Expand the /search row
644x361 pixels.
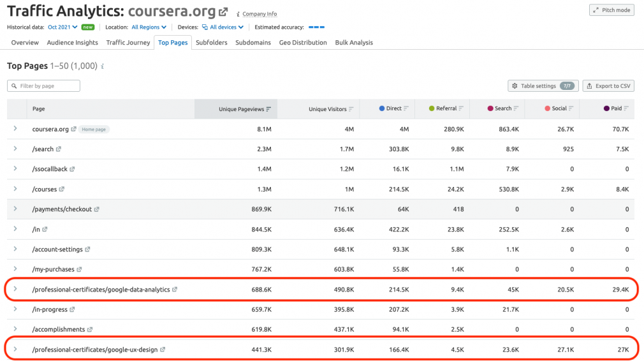(15, 149)
